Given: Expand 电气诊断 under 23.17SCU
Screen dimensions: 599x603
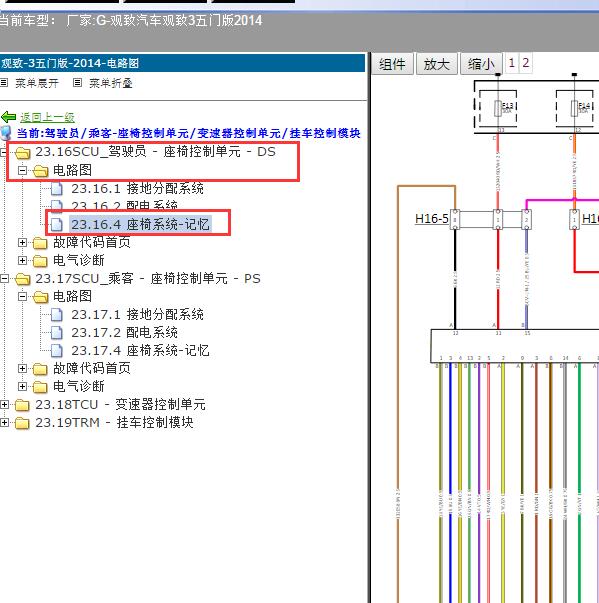Looking at the screenshot, I should (x=22, y=386).
